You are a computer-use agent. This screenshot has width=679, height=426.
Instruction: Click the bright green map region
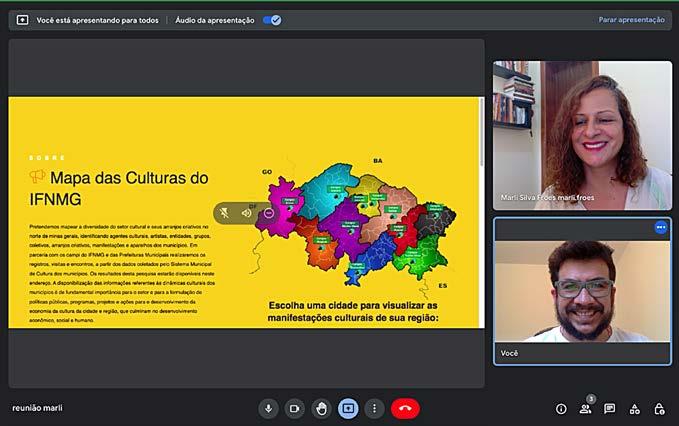(422, 255)
